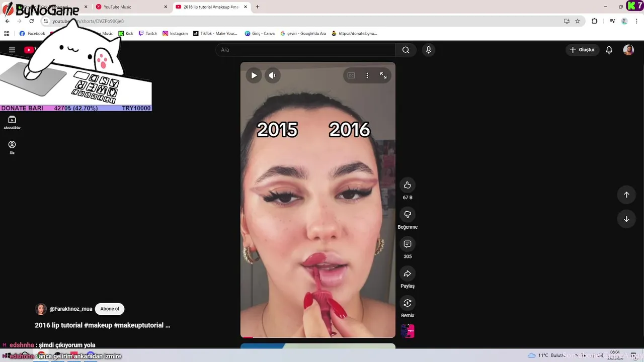Close the 2016 lip tutorial tab
Screen dimensions: 644x362
tap(245, 7)
